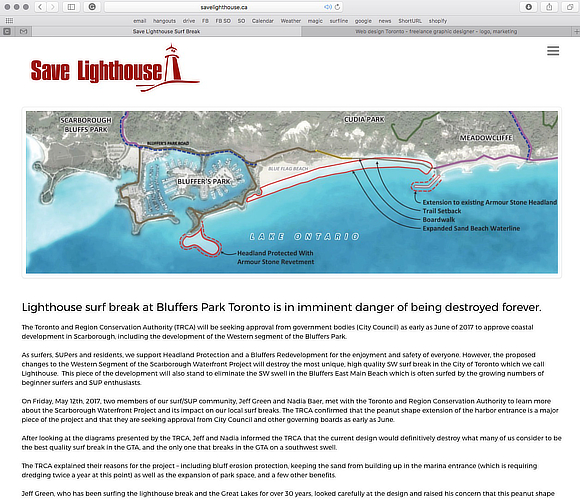Image resolution: width=580 pixels, height=500 pixels.
Task: Open the news bookmark
Action: point(385,21)
